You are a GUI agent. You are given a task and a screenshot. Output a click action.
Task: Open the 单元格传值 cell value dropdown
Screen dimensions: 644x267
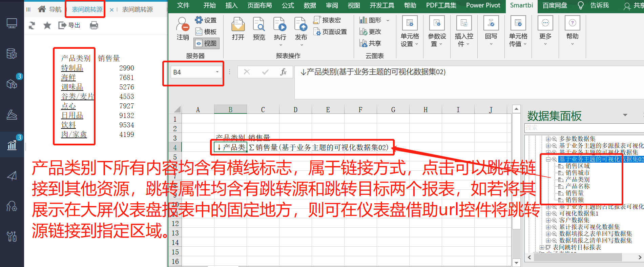click(x=518, y=32)
